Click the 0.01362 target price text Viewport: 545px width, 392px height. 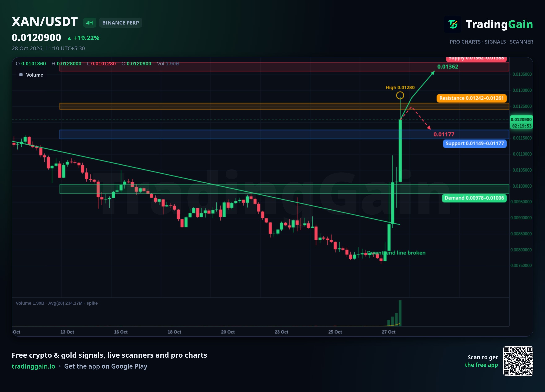point(448,67)
